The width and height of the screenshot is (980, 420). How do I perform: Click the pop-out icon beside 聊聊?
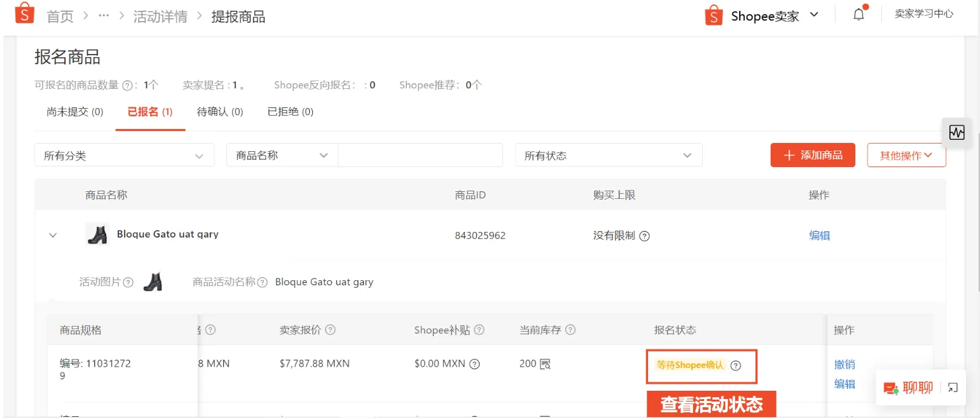952,388
